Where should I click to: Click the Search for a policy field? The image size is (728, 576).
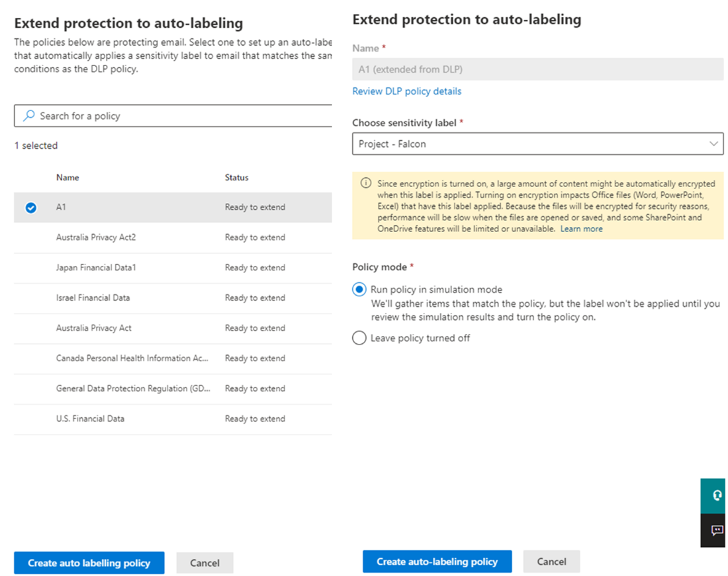pos(173,116)
